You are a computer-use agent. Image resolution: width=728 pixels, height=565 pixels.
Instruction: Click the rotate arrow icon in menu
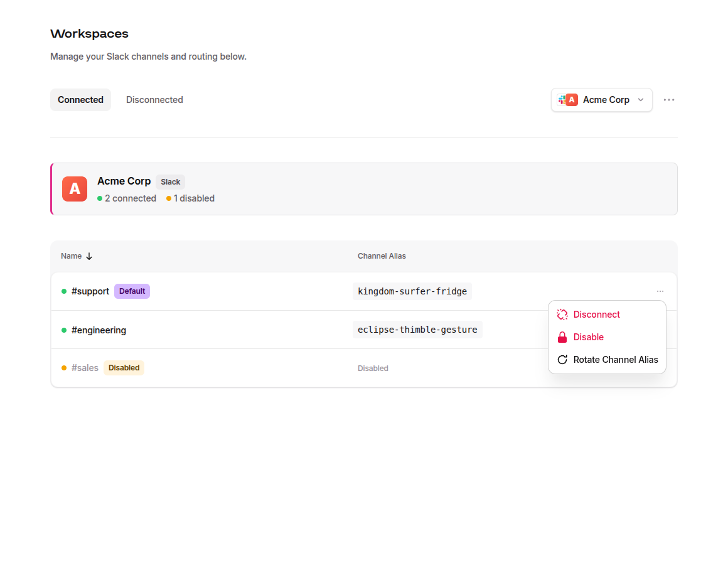(562, 360)
